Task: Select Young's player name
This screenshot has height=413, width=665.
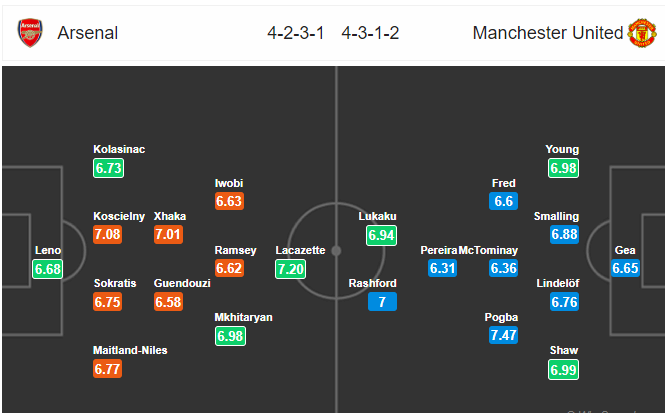Action: tap(562, 150)
